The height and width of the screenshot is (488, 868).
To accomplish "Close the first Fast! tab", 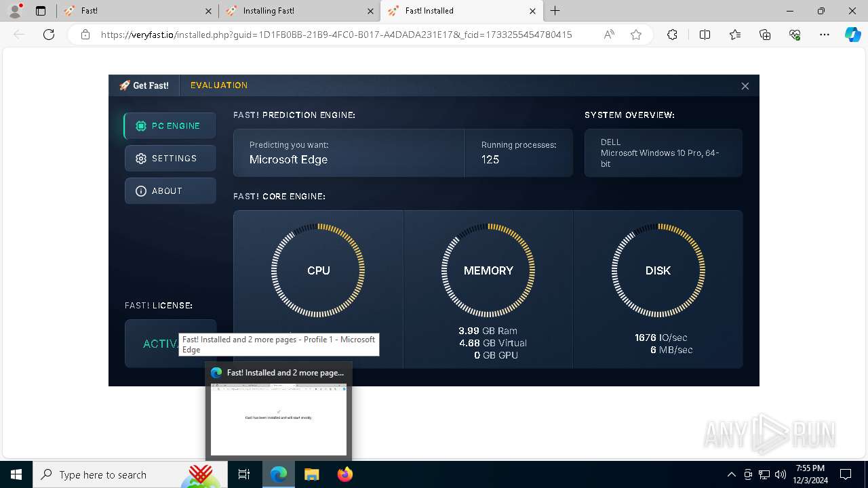I will tap(208, 11).
